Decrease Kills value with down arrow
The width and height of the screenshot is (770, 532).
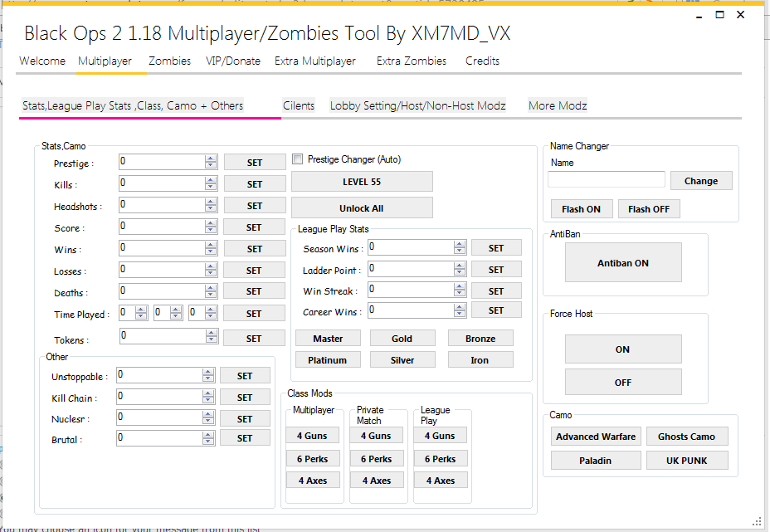coord(211,187)
